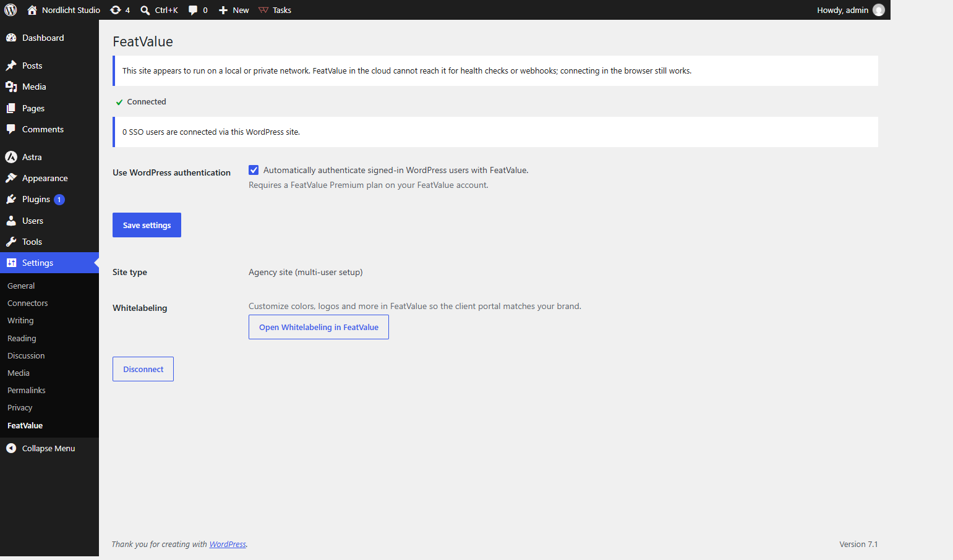This screenshot has width=953, height=560.
Task: Click the WordPress logo in the admin bar
Action: [x=11, y=10]
